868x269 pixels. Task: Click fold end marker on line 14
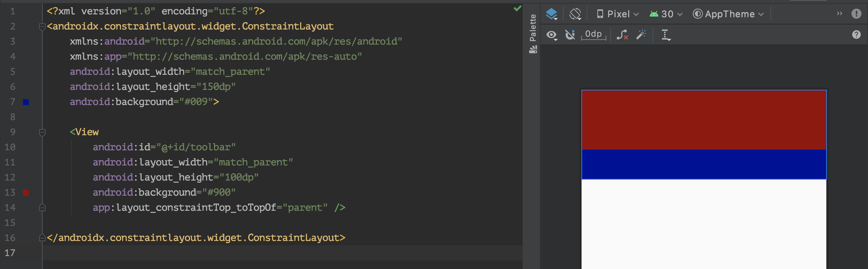pyautogui.click(x=42, y=208)
